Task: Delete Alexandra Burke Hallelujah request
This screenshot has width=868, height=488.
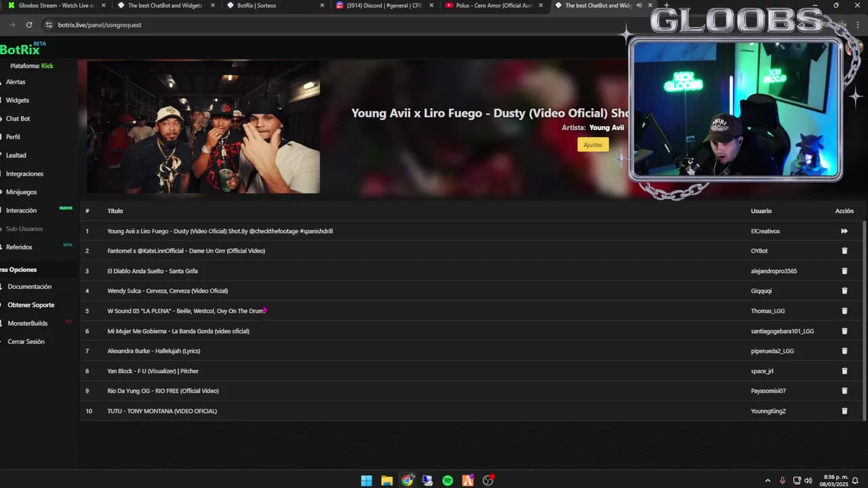Action: pos(844,351)
